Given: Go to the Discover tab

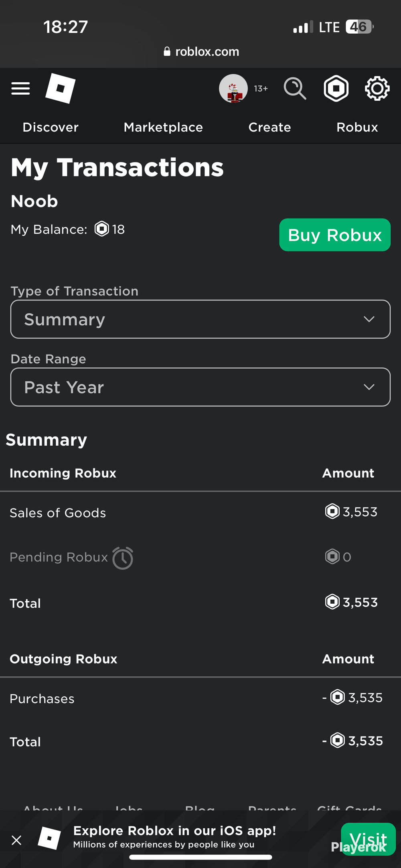Looking at the screenshot, I should pyautogui.click(x=51, y=127).
